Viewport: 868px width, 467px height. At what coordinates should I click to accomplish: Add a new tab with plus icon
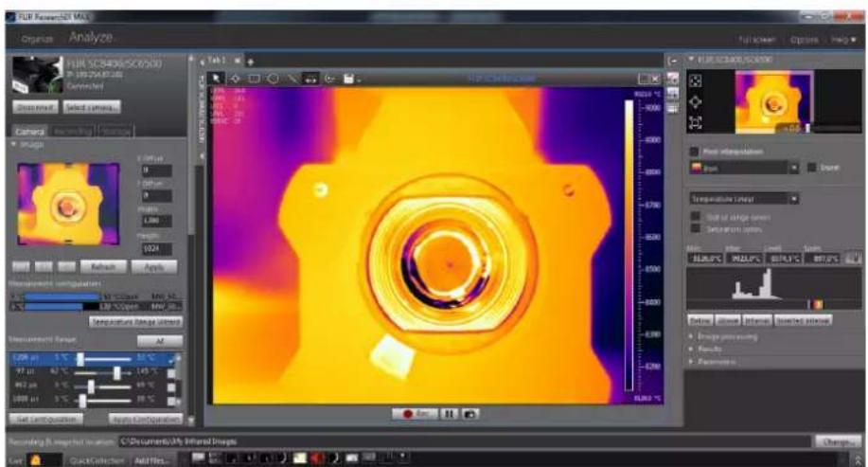click(x=250, y=61)
